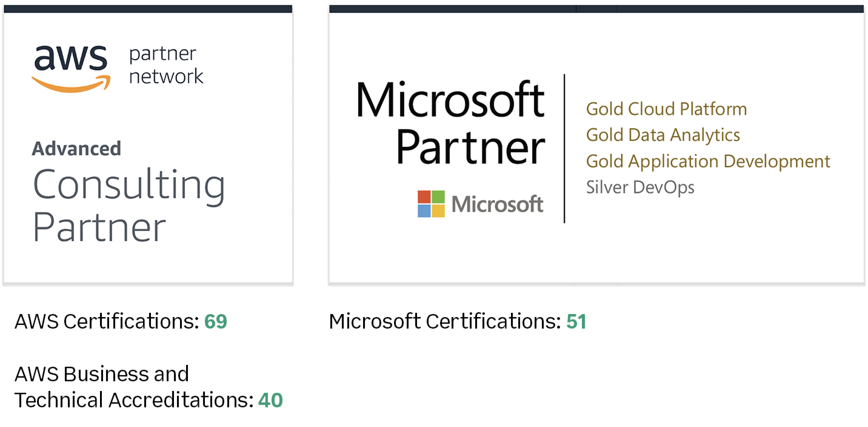Click AWS Business and Technical Accreditations label
The width and height of the screenshot is (868, 427).
[134, 387]
